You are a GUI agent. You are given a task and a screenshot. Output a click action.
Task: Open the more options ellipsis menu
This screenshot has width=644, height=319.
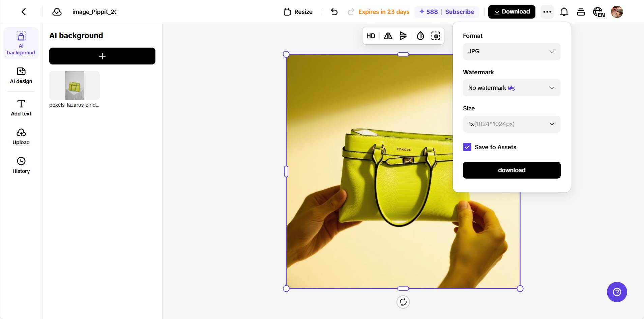(x=547, y=12)
